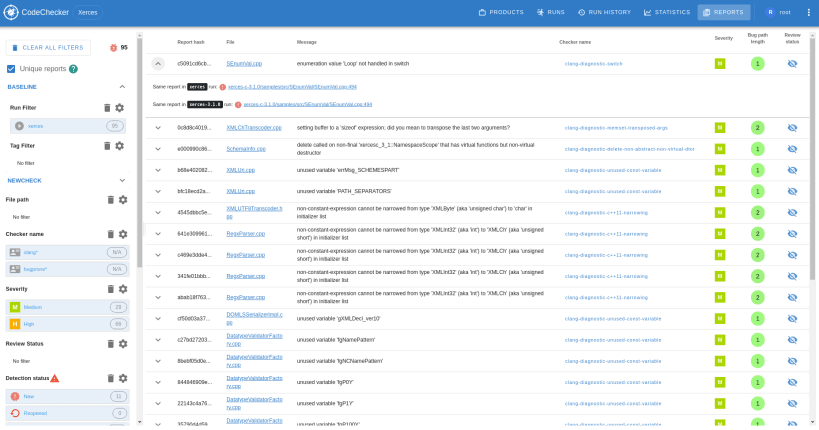The image size is (819, 430).
Task: Delete the Run Filter using trash icon
Action: 107,108
